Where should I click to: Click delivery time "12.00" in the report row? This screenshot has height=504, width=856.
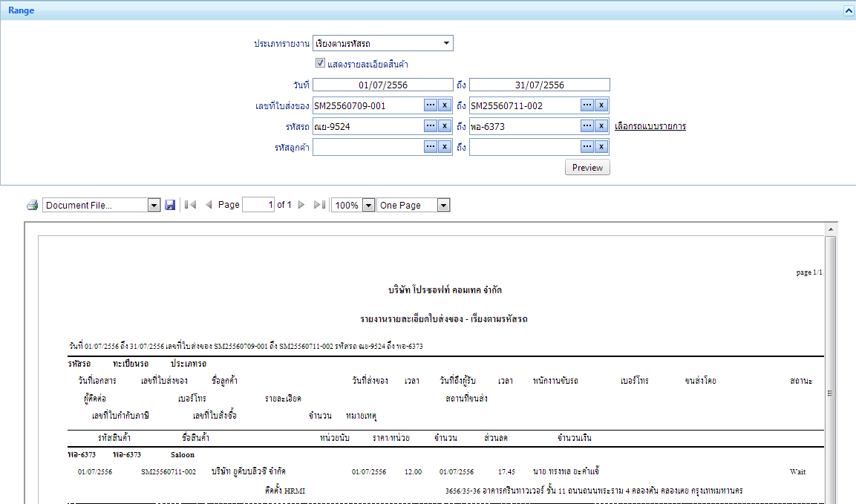(413, 471)
